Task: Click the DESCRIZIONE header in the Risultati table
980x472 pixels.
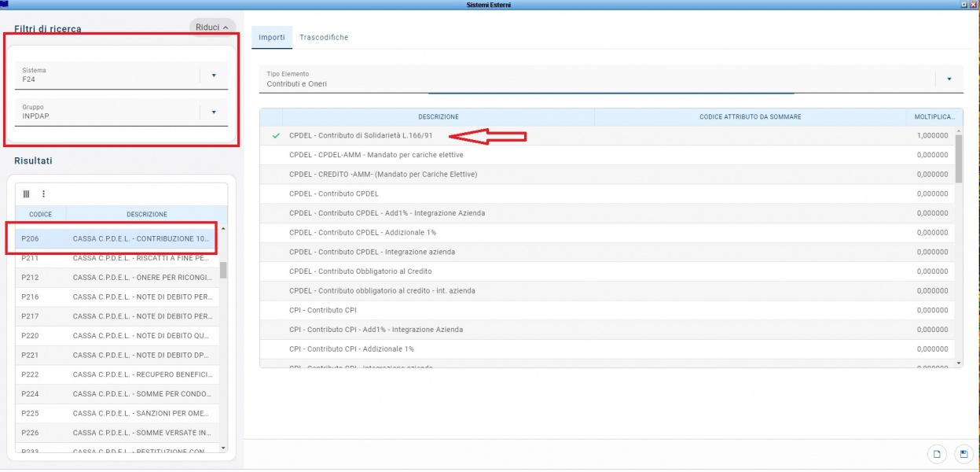Action: tap(147, 214)
